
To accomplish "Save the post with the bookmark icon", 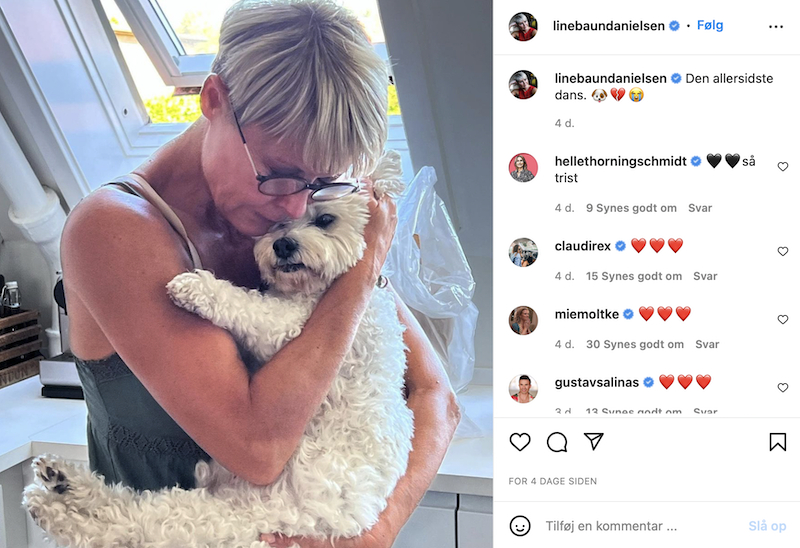I will (x=778, y=442).
